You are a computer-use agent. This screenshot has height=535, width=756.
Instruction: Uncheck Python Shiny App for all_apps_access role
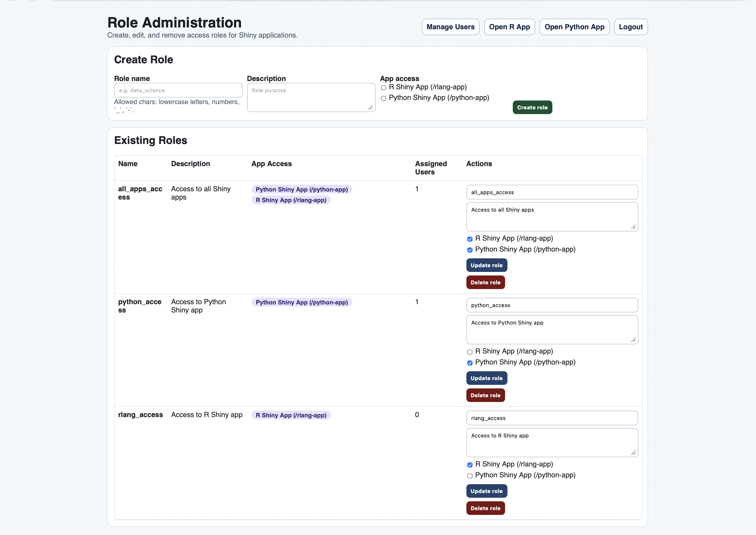[x=469, y=250]
